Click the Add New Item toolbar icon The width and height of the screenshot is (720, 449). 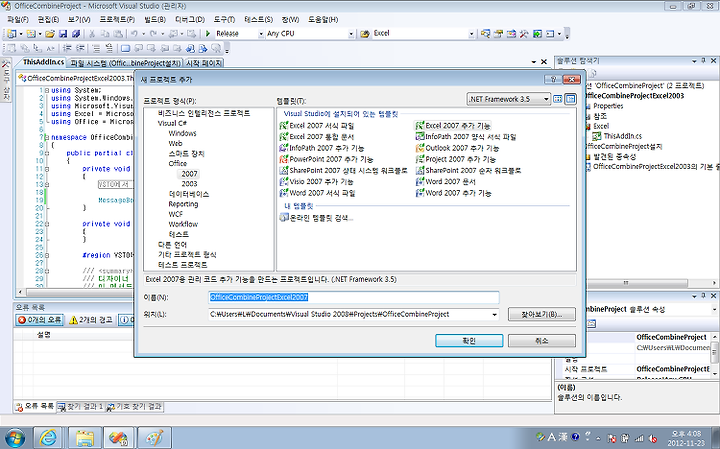[30, 34]
